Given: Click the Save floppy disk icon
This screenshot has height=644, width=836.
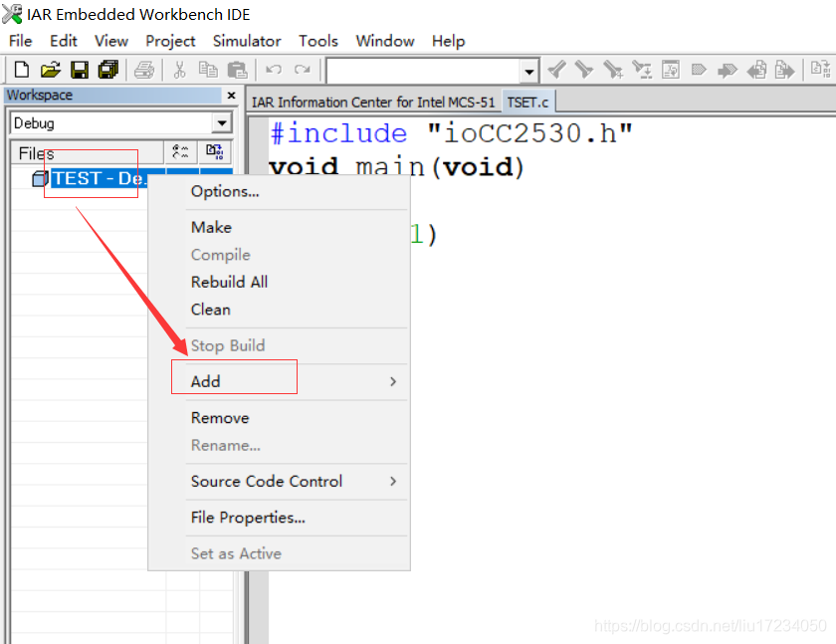Looking at the screenshot, I should [x=80, y=70].
